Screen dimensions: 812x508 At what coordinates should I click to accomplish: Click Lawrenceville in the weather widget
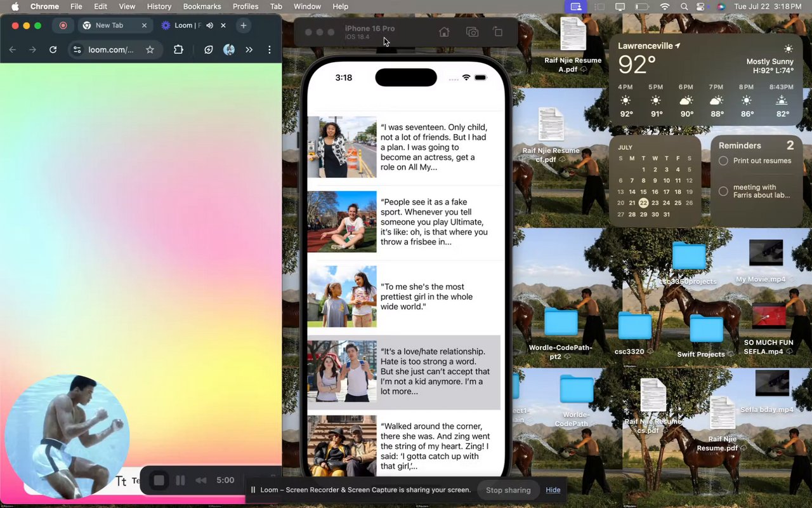tap(645, 46)
